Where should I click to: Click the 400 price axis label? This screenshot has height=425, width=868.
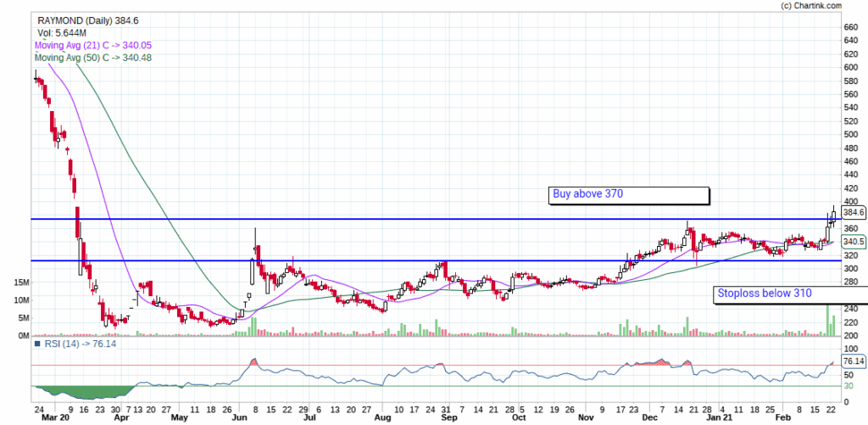849,202
